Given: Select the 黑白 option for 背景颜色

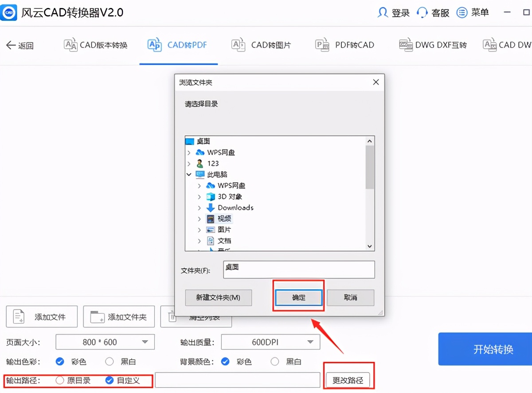Looking at the screenshot, I should pos(274,362).
